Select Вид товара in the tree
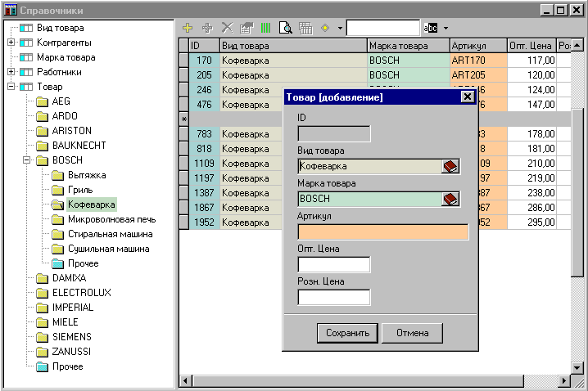Viewport: 588px width, 391px height. click(61, 28)
